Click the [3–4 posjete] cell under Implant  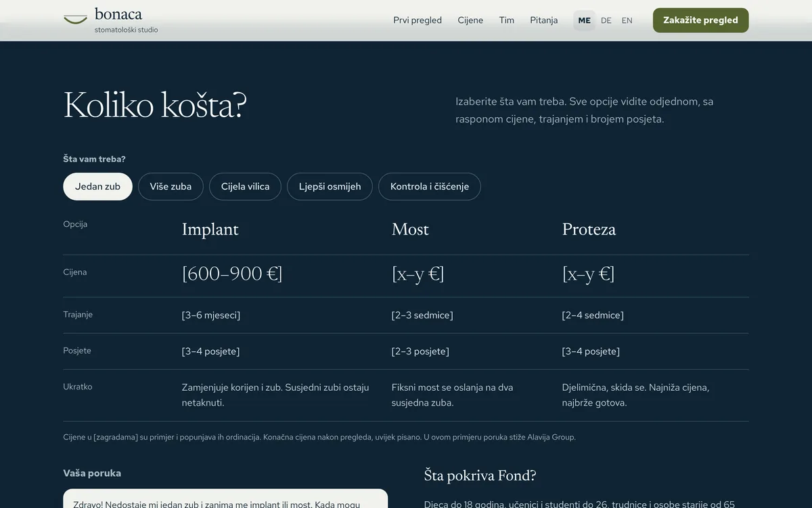coord(210,352)
